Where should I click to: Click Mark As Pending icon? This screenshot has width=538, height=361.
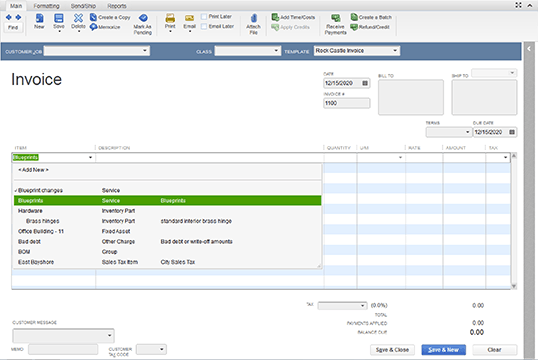tap(143, 18)
